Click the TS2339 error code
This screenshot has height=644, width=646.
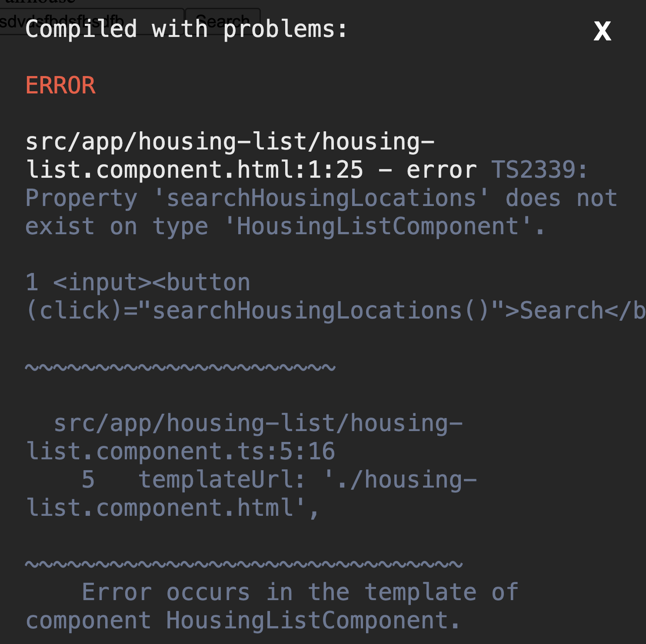[539, 170]
